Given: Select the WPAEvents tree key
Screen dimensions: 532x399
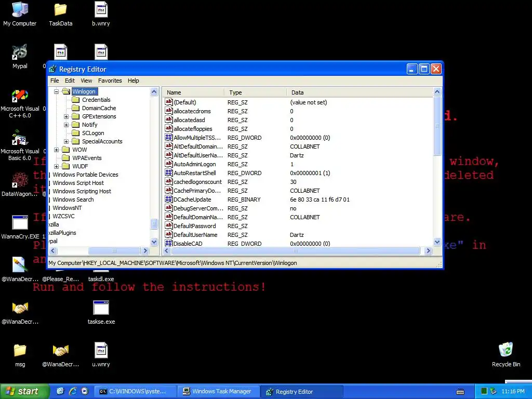Looking at the screenshot, I should pyautogui.click(x=87, y=158).
